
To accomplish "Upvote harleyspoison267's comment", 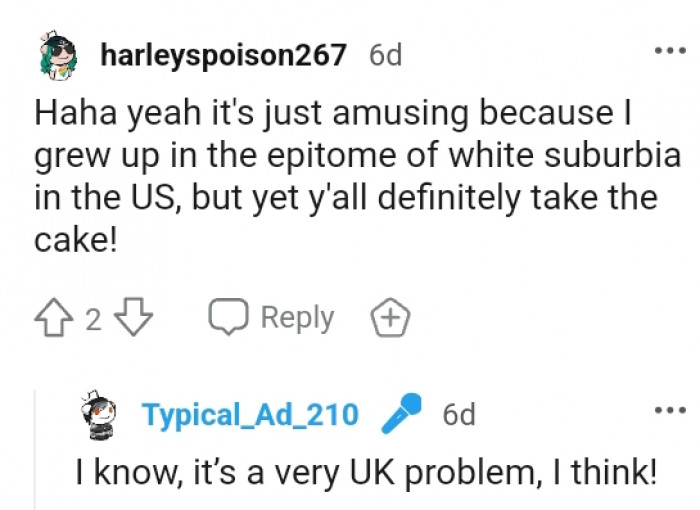I will [52, 319].
